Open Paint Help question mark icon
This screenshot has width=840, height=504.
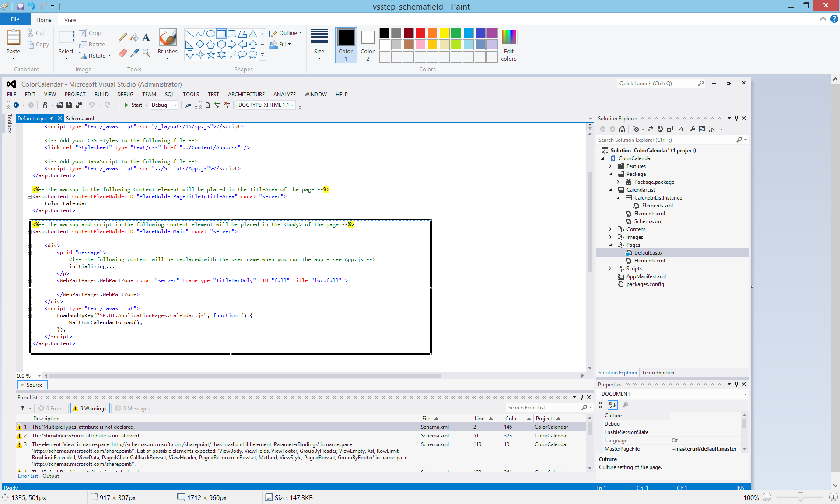point(834,19)
